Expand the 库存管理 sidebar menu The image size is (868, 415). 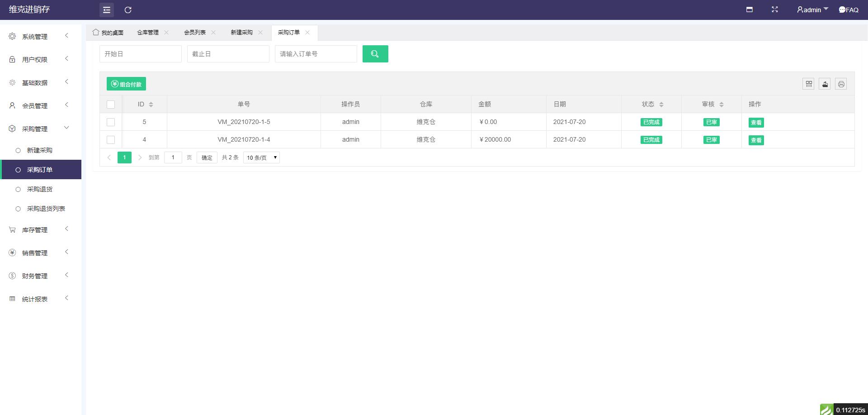coord(35,230)
